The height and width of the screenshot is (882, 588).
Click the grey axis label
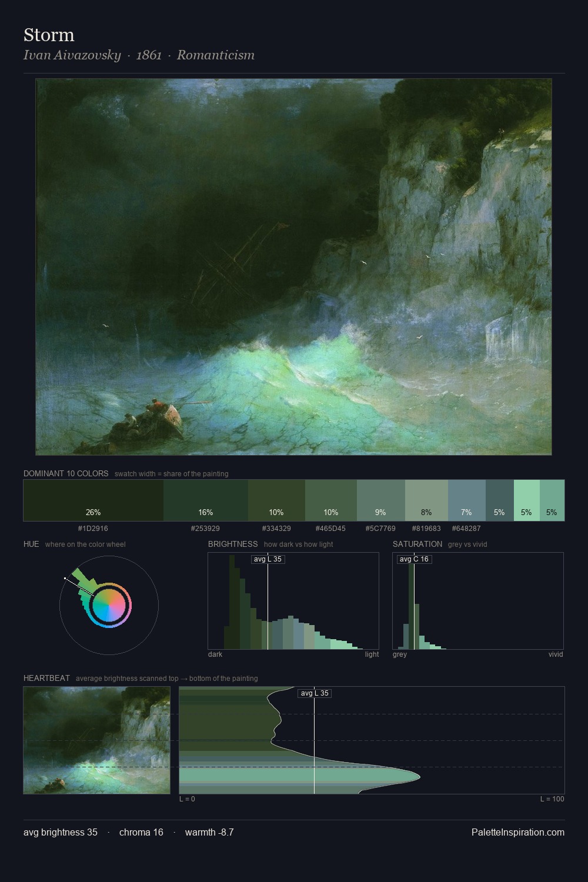400,654
